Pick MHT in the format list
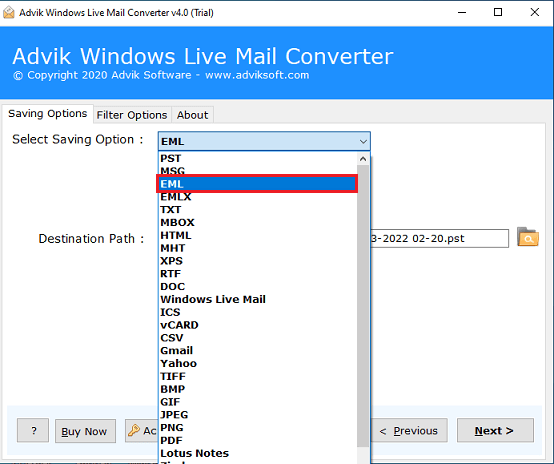Screen dimensions: 554x464 coord(258,248)
